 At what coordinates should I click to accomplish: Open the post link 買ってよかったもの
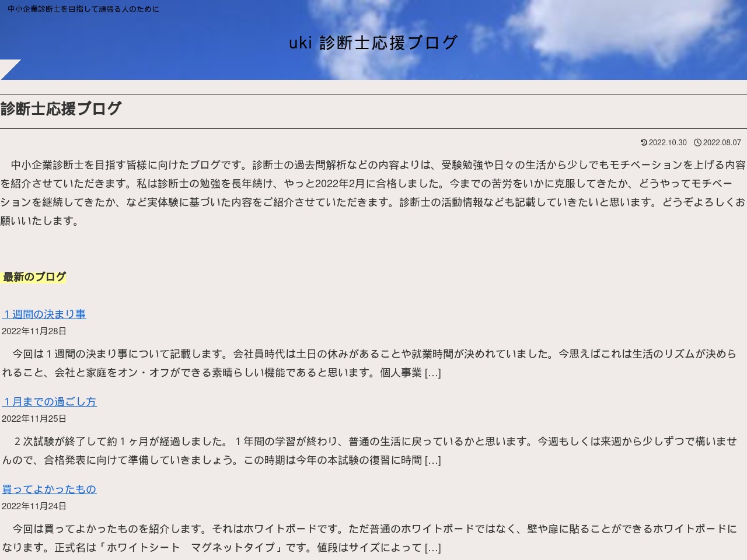tap(49, 489)
